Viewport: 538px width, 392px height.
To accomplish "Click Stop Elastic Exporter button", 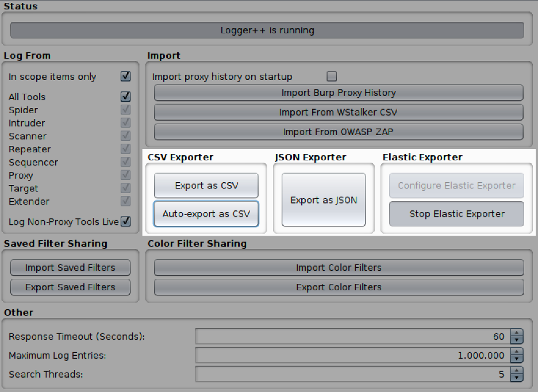I will point(456,214).
